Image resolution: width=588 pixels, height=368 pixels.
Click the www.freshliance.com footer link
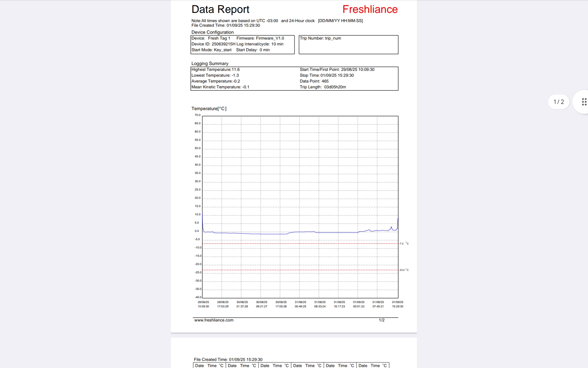point(214,320)
